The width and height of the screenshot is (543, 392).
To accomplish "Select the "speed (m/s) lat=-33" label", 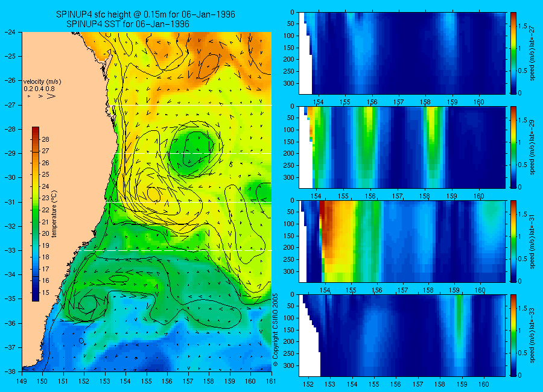I will 532,335.
